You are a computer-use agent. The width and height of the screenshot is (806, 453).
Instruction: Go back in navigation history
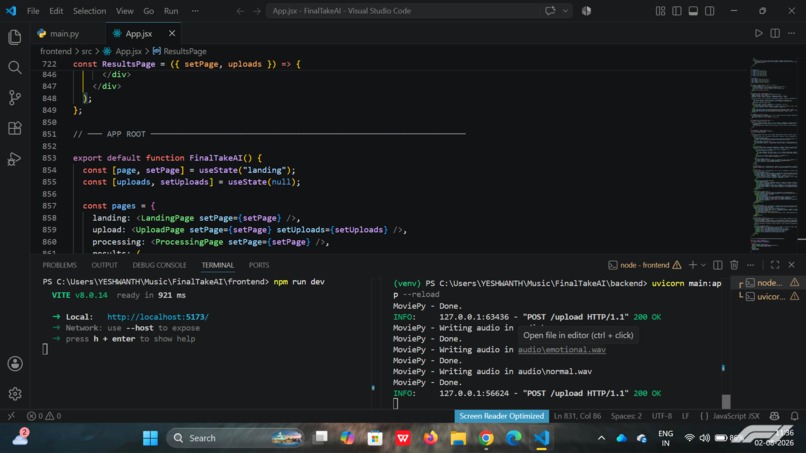[240, 11]
